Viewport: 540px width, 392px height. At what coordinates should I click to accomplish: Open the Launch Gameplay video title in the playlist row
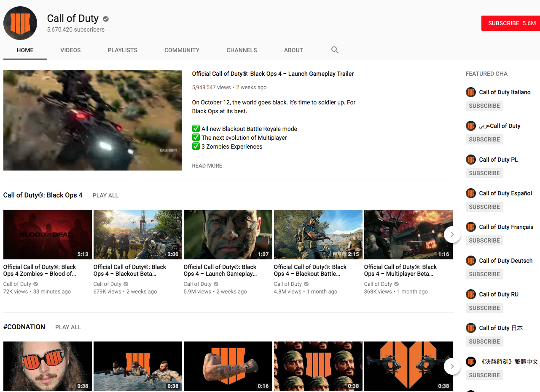click(220, 270)
